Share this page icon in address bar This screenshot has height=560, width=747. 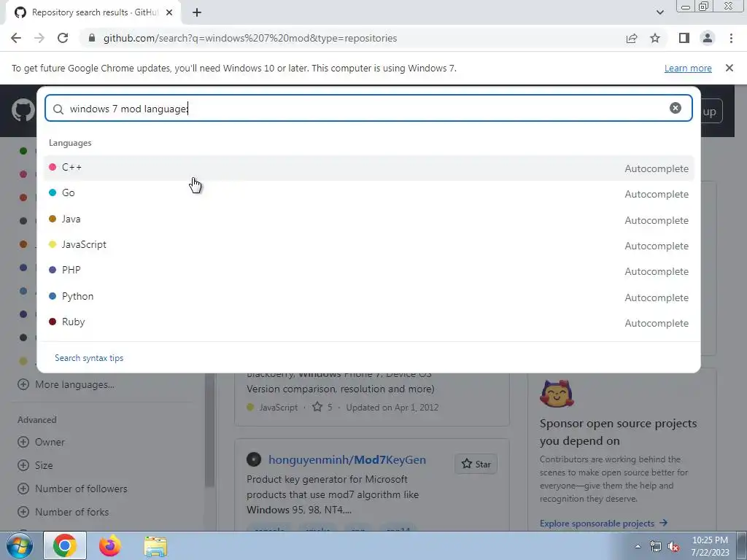coord(632,38)
